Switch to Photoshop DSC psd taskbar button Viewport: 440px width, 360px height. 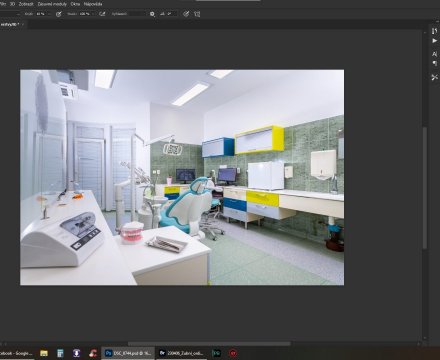(128, 353)
